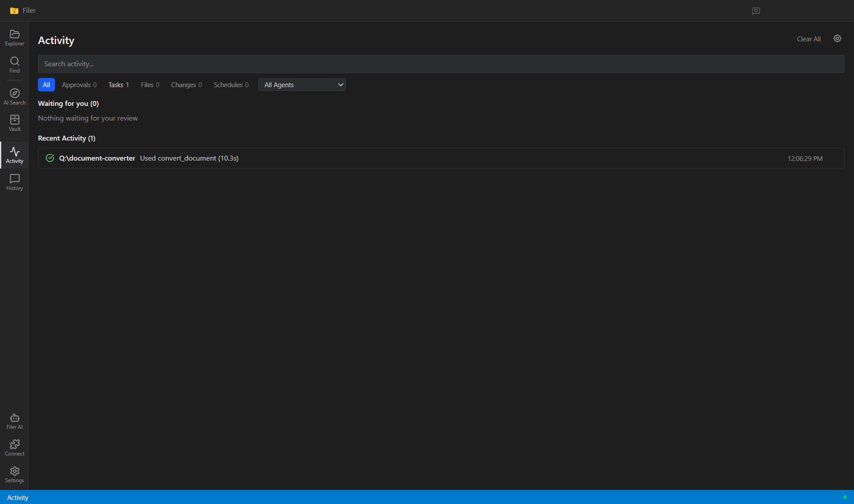Select the Activity sidebar icon
854x504 pixels.
coord(14,155)
